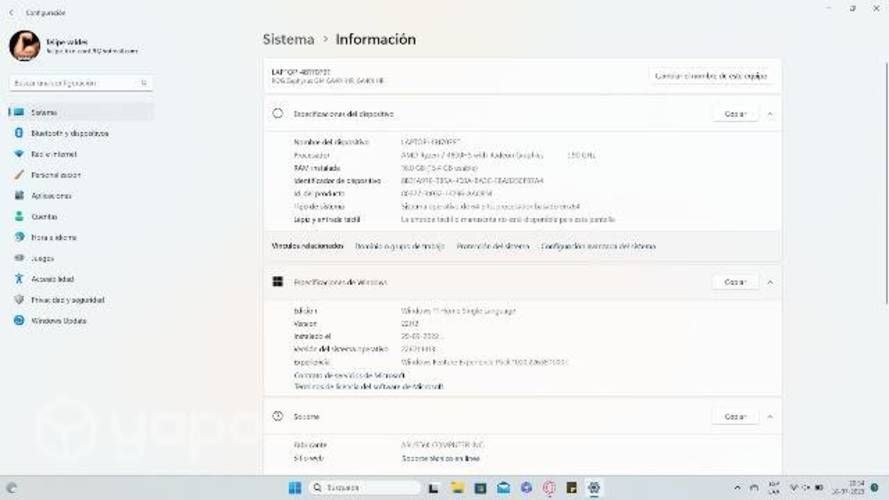Open the user profile avatar picture
Screen dimensions: 889x500
click(x=24, y=46)
